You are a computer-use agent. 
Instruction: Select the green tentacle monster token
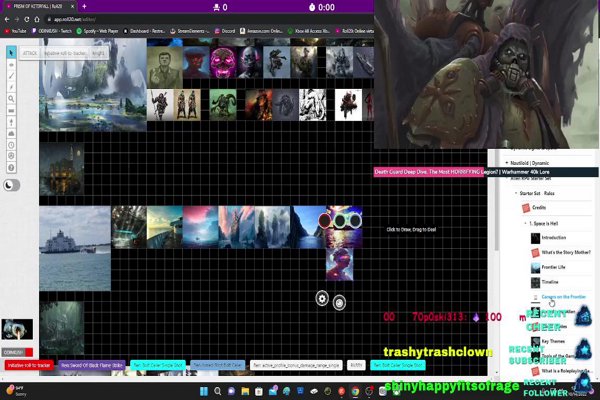click(223, 104)
